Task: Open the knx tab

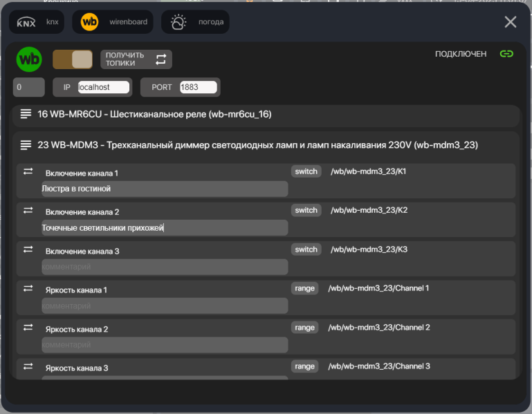Action: point(37,22)
